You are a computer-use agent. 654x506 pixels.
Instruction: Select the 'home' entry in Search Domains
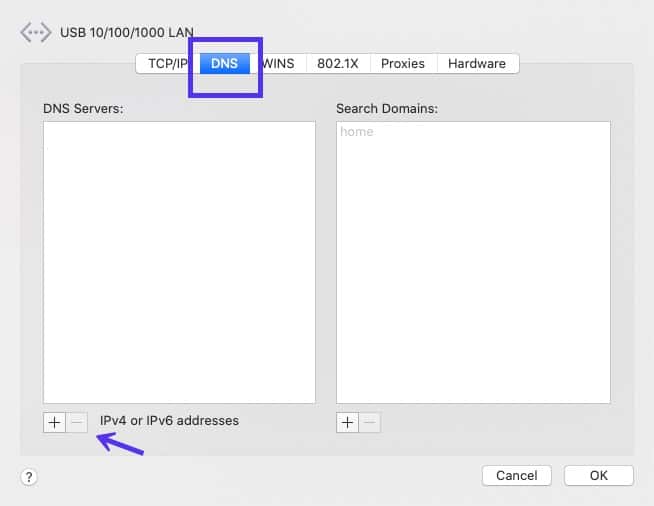tap(357, 132)
